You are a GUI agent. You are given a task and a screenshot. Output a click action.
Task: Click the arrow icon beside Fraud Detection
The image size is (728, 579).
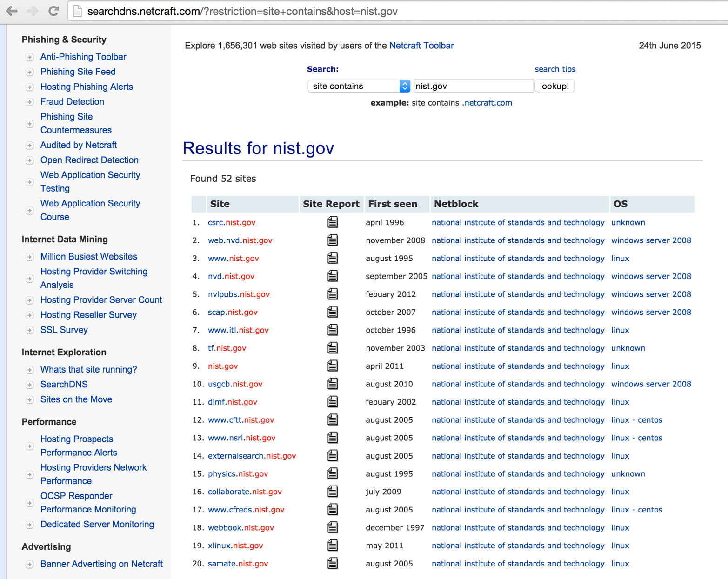[29, 102]
